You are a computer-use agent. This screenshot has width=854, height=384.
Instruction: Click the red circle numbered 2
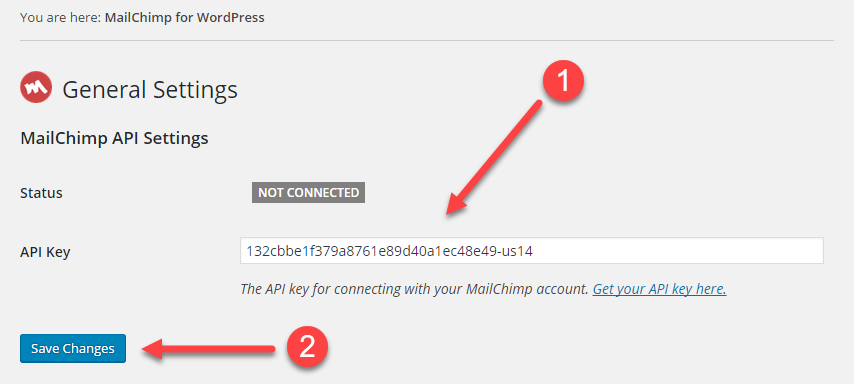coord(307,348)
